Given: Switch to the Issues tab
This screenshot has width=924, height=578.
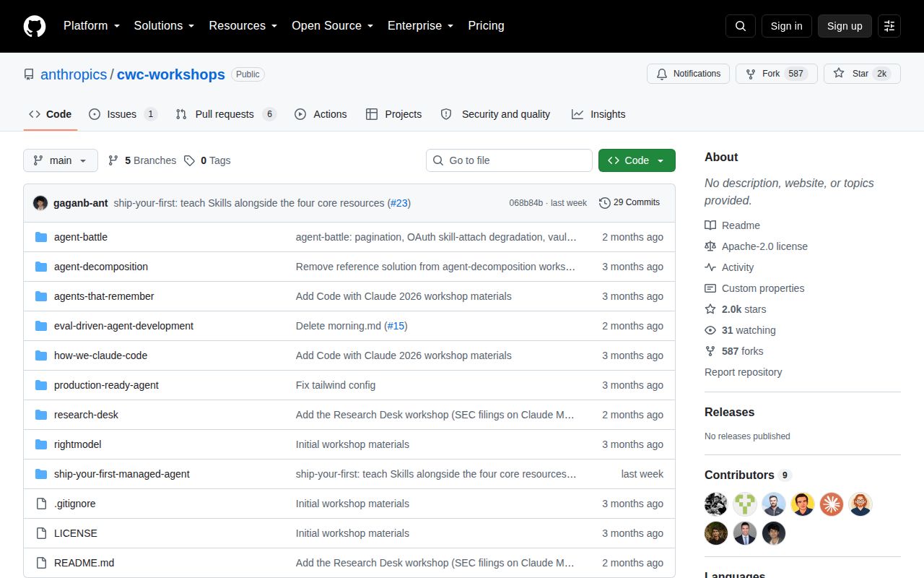Looking at the screenshot, I should (x=123, y=114).
